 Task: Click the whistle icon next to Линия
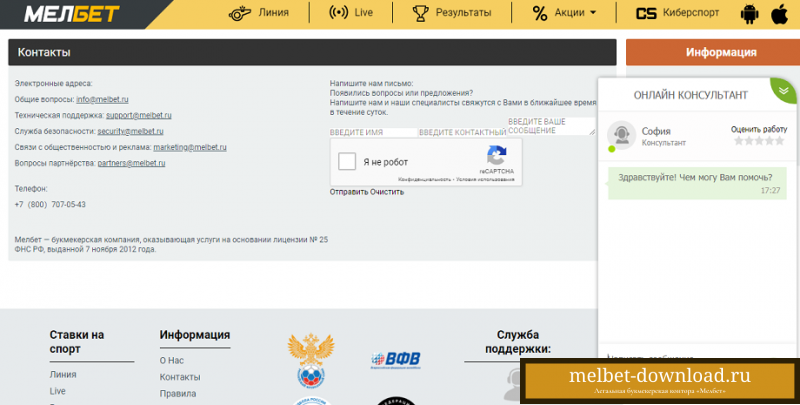239,13
